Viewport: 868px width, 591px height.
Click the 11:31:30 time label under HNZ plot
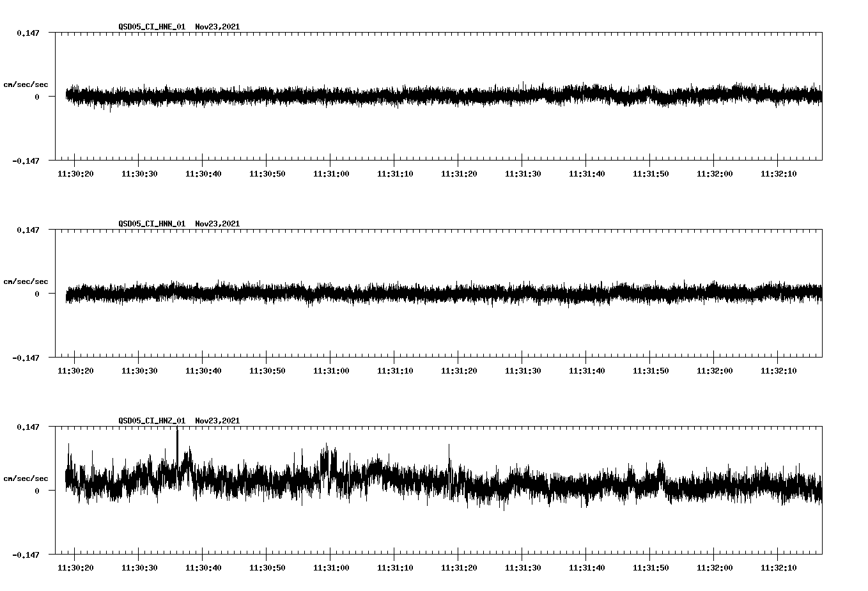tap(523, 568)
